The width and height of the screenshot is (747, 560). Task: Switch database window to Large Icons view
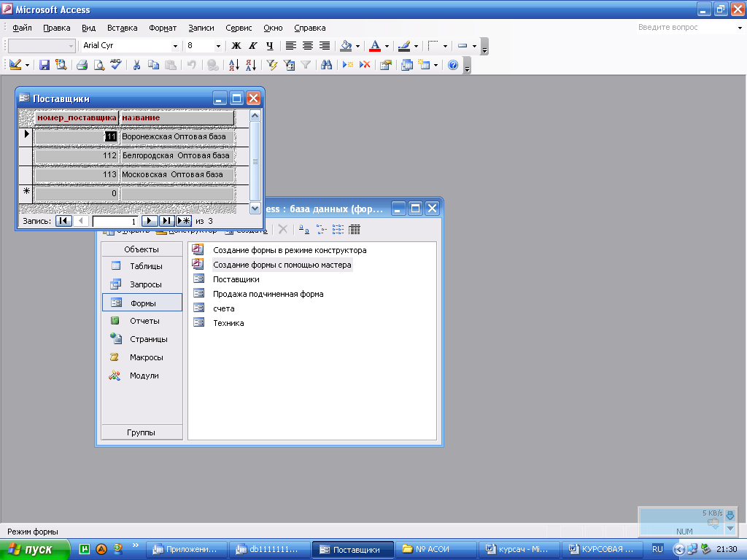point(304,230)
